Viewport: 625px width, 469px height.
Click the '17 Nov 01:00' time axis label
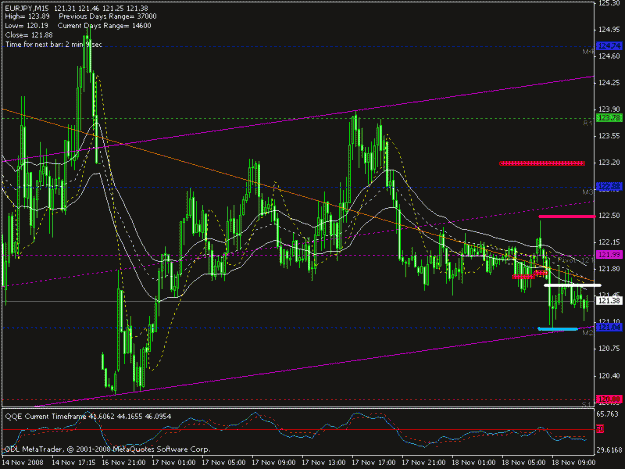pos(174,463)
